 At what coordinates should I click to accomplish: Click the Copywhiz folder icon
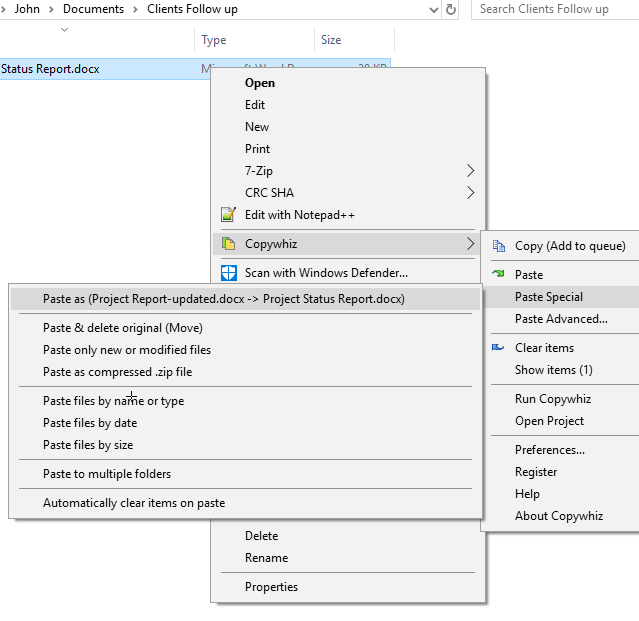pyautogui.click(x=228, y=244)
